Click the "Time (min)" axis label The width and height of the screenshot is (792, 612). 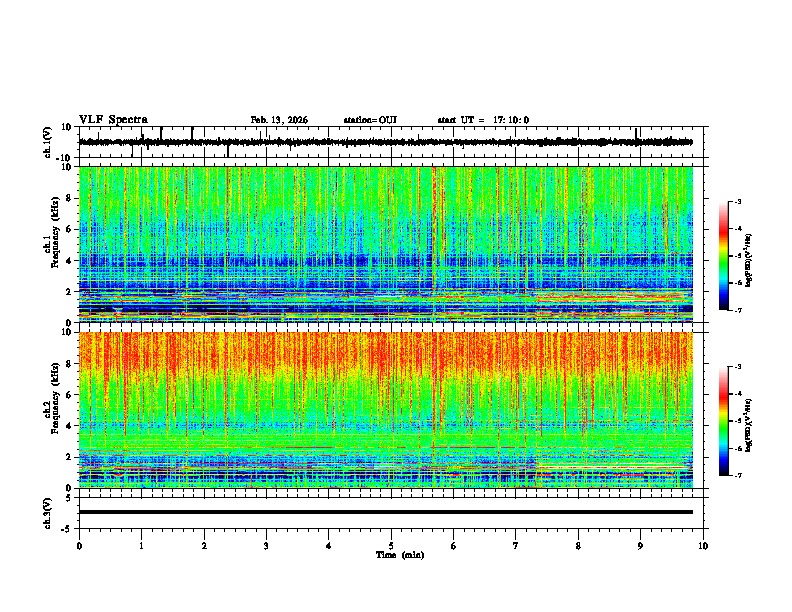[400, 555]
